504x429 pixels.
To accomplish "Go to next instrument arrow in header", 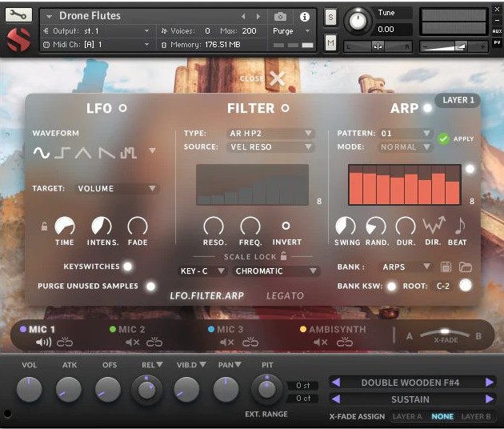I will click(258, 16).
